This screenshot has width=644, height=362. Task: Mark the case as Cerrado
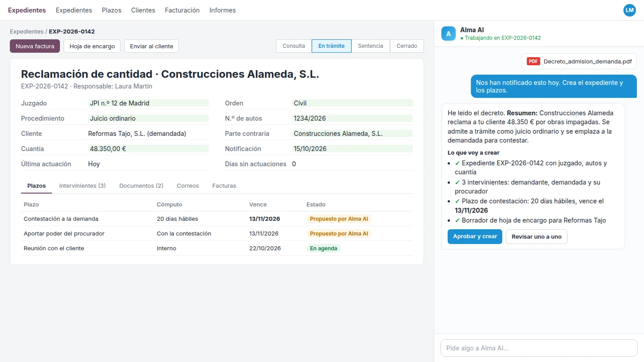pos(407,46)
